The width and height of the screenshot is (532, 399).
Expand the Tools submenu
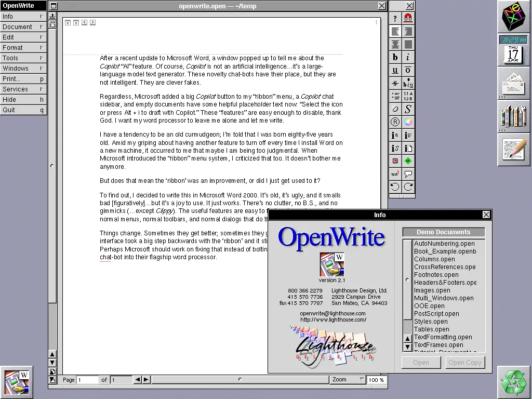pos(23,58)
